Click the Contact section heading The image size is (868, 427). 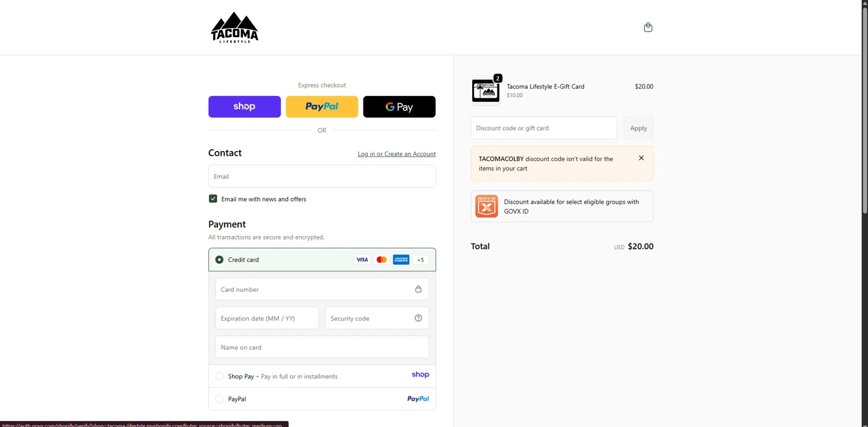[225, 153]
